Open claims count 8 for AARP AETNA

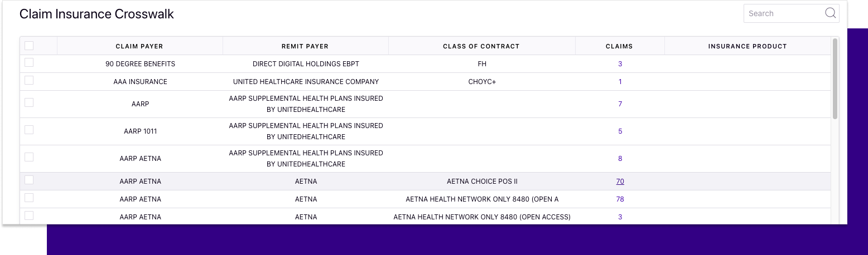(620, 159)
